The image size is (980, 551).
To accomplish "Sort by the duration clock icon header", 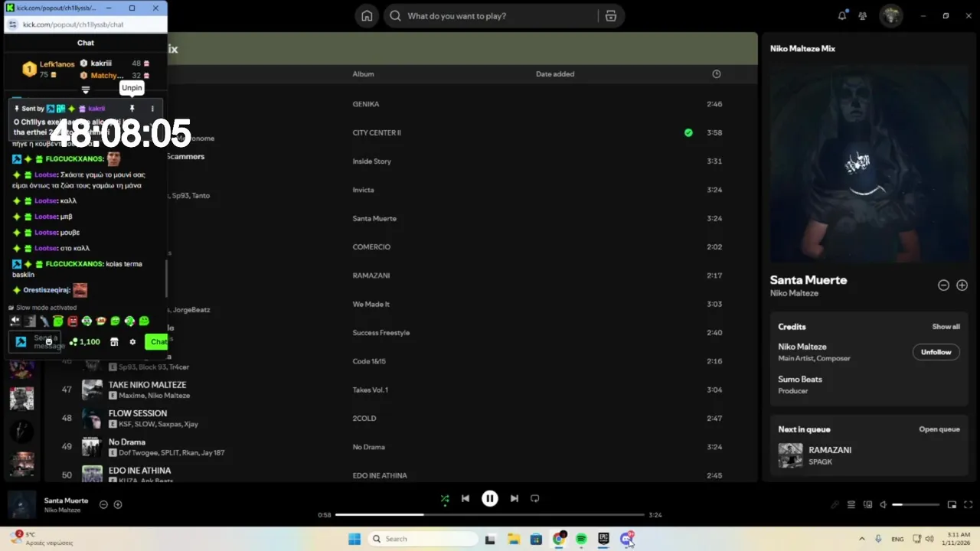I will (x=717, y=74).
